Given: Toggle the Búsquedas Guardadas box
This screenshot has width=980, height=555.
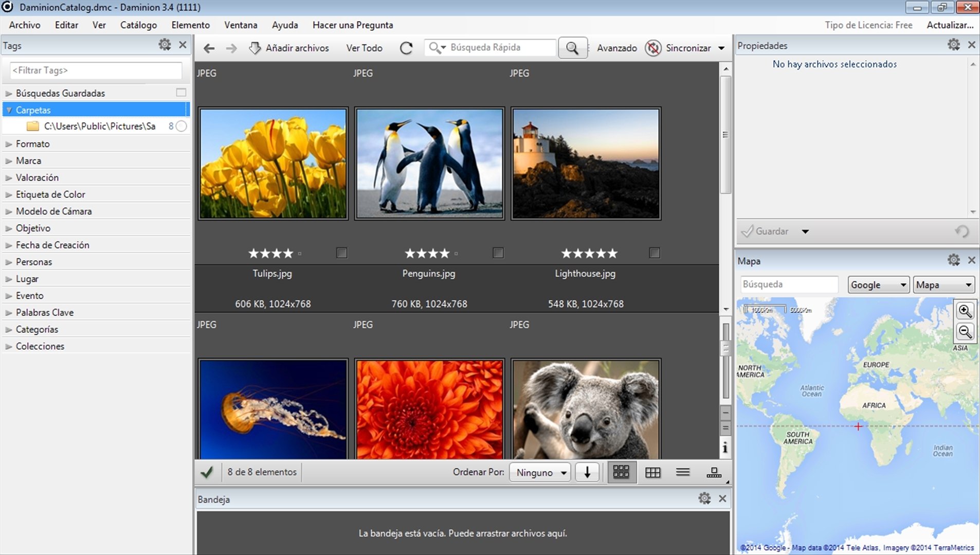Looking at the screenshot, I should tap(181, 93).
